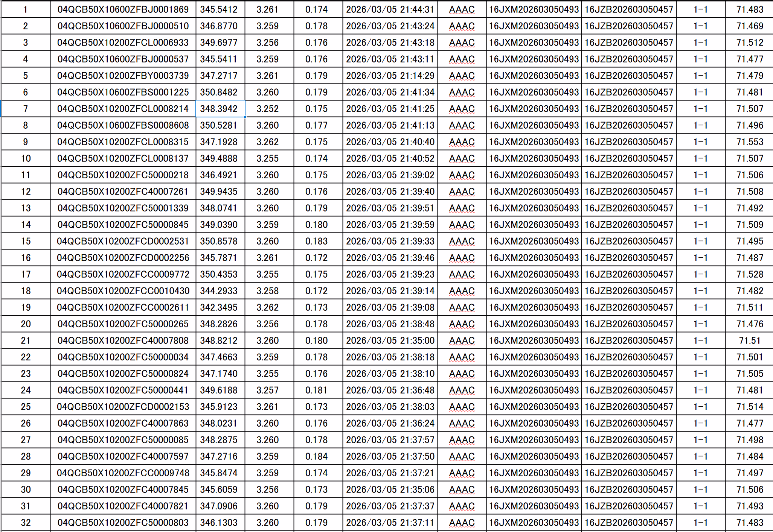Image resolution: width=773 pixels, height=532 pixels.
Task: Click code 04QCB50X10200ZFCD0002531
Action: point(123,241)
